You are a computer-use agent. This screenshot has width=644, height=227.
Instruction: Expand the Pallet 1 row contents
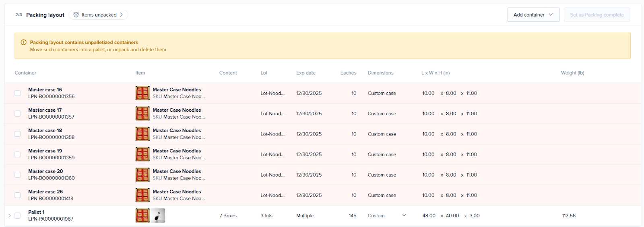[x=10, y=216]
